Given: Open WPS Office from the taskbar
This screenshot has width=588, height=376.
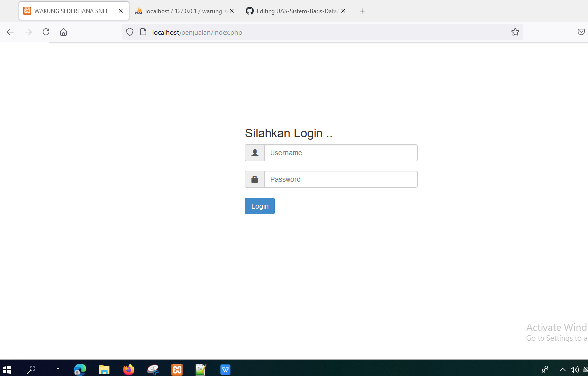Looking at the screenshot, I should pyautogui.click(x=225, y=369).
